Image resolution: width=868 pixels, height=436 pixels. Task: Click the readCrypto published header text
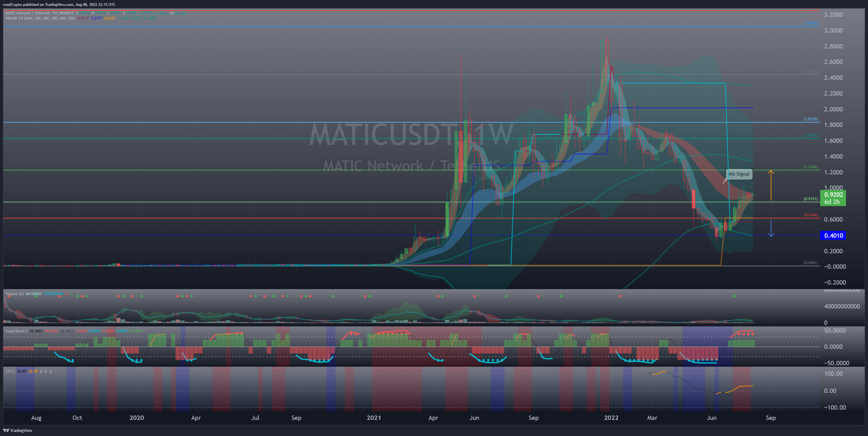(x=59, y=4)
